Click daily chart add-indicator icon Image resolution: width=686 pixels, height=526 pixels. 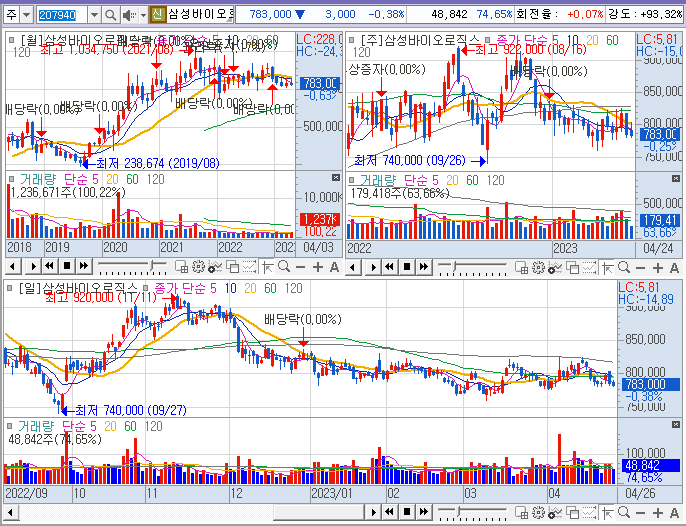pyautogui.click(x=555, y=512)
